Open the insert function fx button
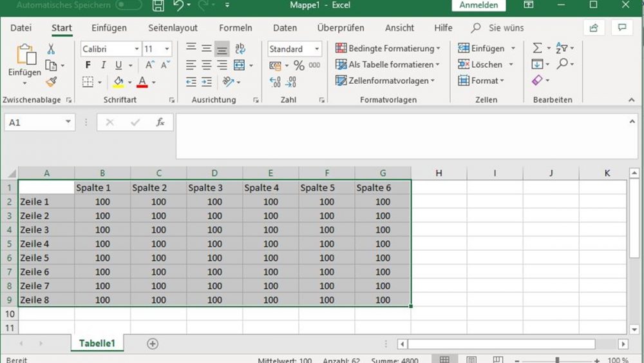The image size is (644, 363). pos(160,122)
